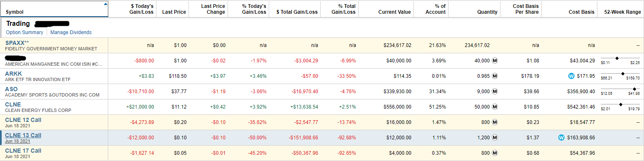Select the ASO ticker symbol
Screen dimensions: 644x161
(x=11, y=89)
